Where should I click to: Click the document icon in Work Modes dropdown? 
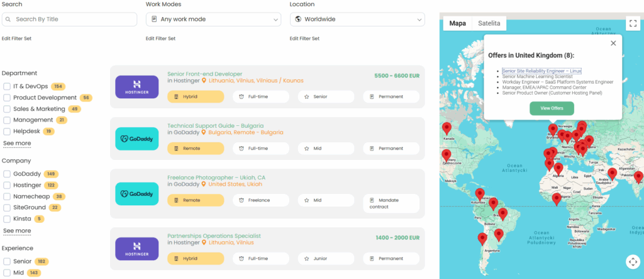tap(155, 20)
